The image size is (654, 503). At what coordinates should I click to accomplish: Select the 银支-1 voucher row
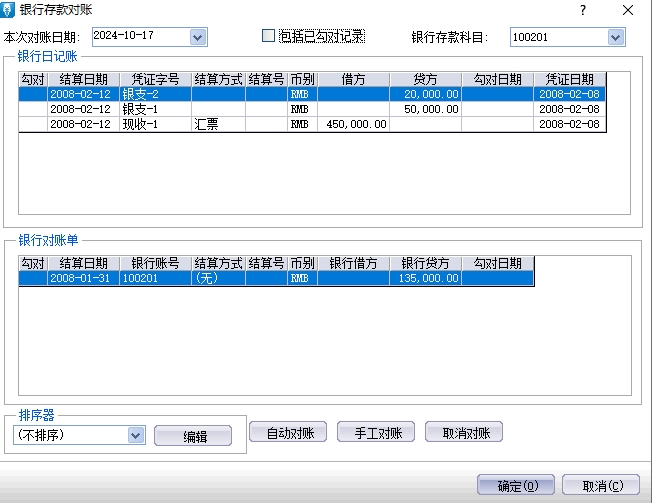(312, 109)
